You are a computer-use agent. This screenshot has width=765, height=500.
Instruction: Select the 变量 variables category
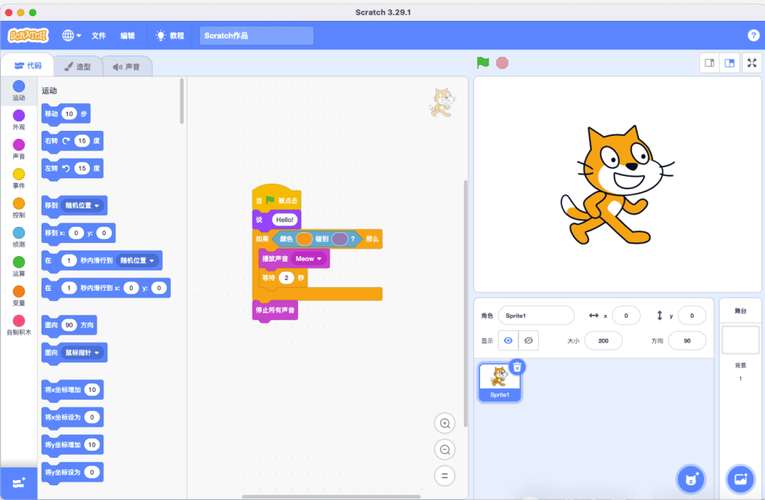[x=19, y=296]
